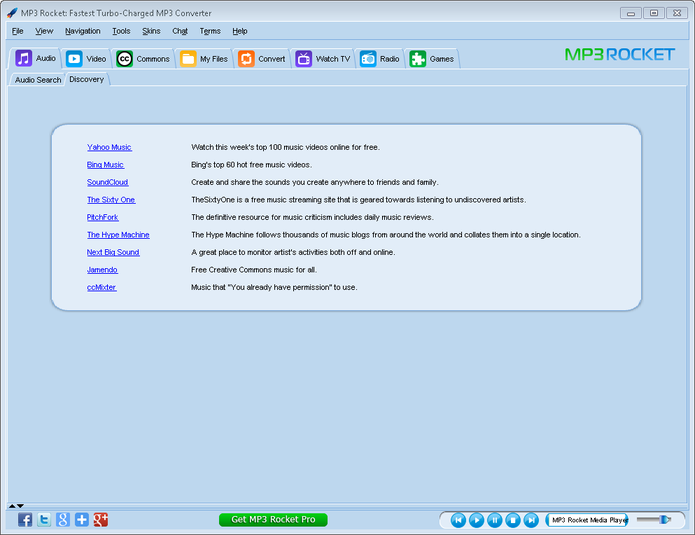Click the Get MP3 Rocket Pro button
Viewport: 695px width, 535px height.
(x=273, y=519)
